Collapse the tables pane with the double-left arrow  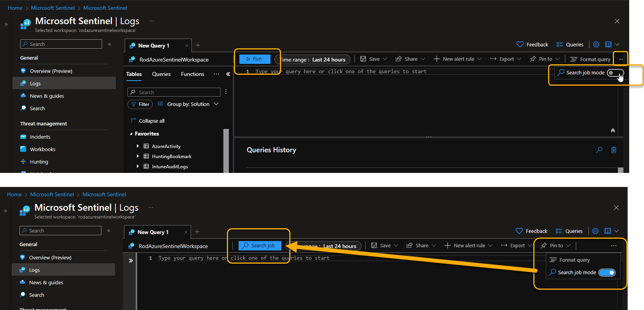pyautogui.click(x=228, y=74)
